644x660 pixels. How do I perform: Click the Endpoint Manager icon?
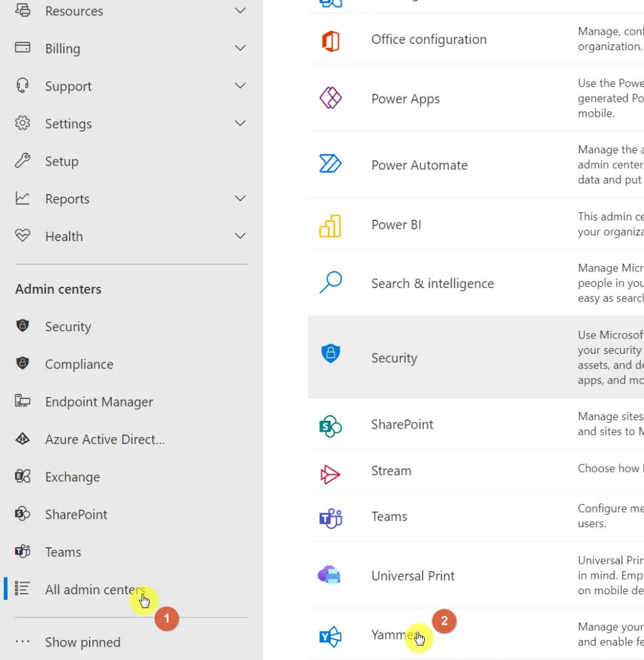tap(23, 401)
